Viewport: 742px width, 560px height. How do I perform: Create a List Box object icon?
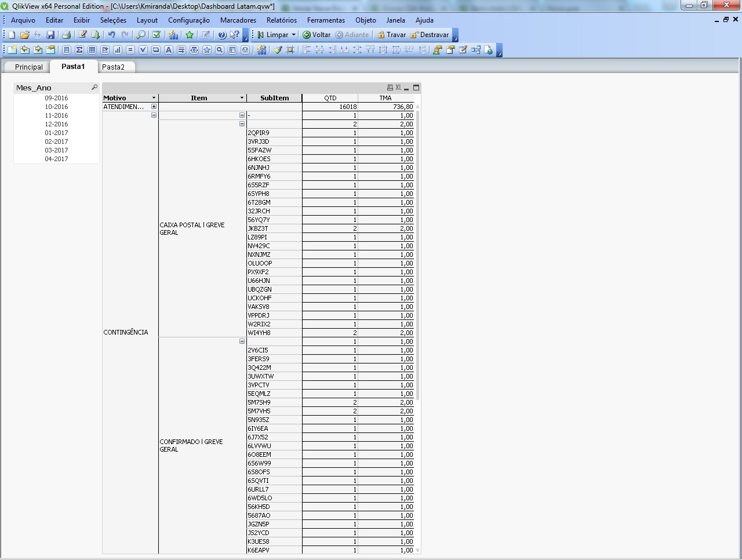(66, 50)
